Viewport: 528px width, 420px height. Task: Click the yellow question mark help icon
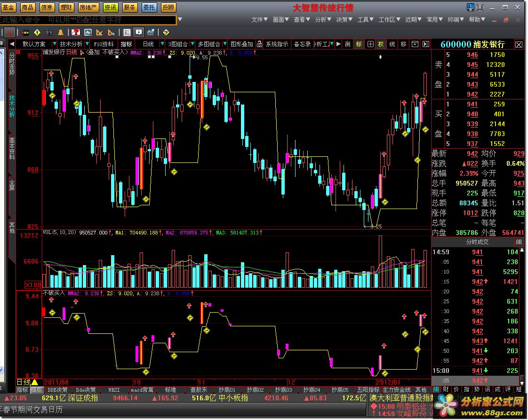pyautogui.click(x=166, y=32)
